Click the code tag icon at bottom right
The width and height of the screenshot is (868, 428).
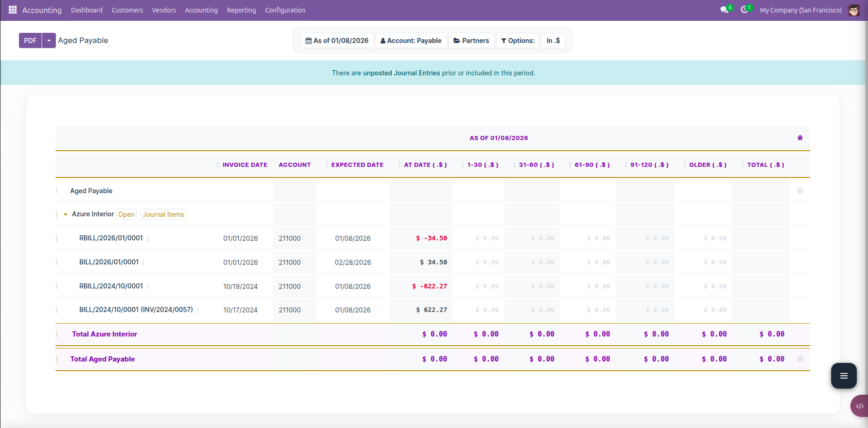pos(860,406)
